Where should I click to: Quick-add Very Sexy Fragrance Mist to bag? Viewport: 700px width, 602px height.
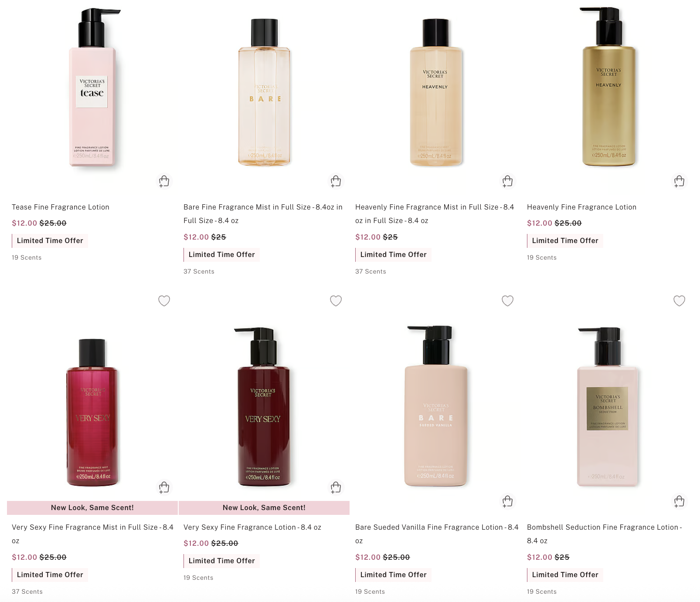tap(164, 487)
